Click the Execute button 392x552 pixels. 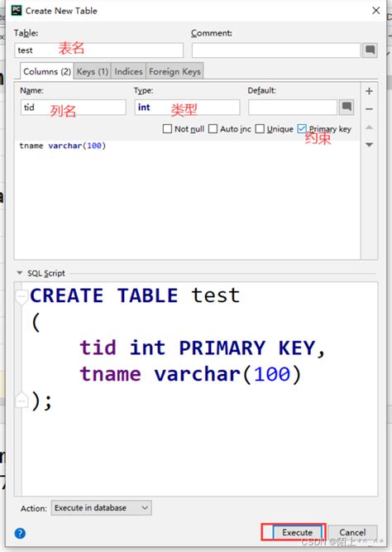pyautogui.click(x=298, y=532)
